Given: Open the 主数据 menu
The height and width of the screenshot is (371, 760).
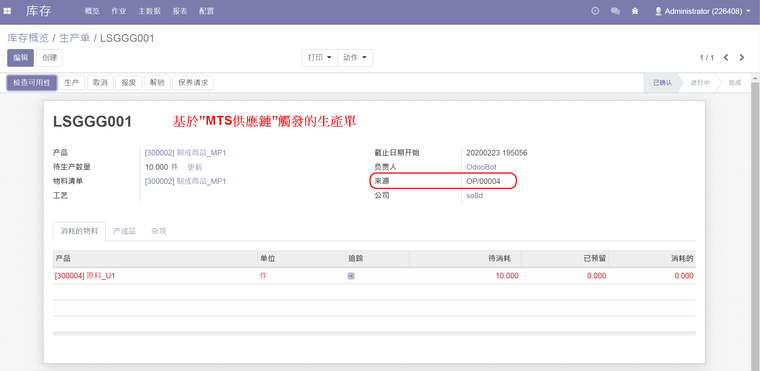Looking at the screenshot, I should (149, 11).
